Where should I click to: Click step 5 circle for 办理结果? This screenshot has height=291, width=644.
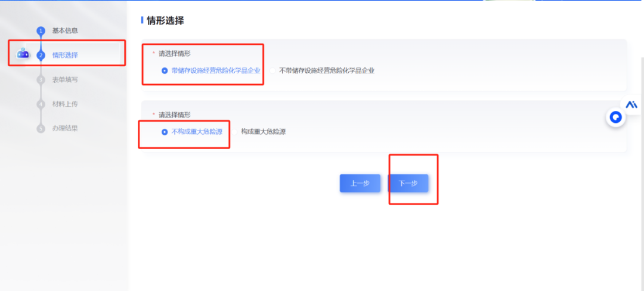pyautogui.click(x=41, y=128)
